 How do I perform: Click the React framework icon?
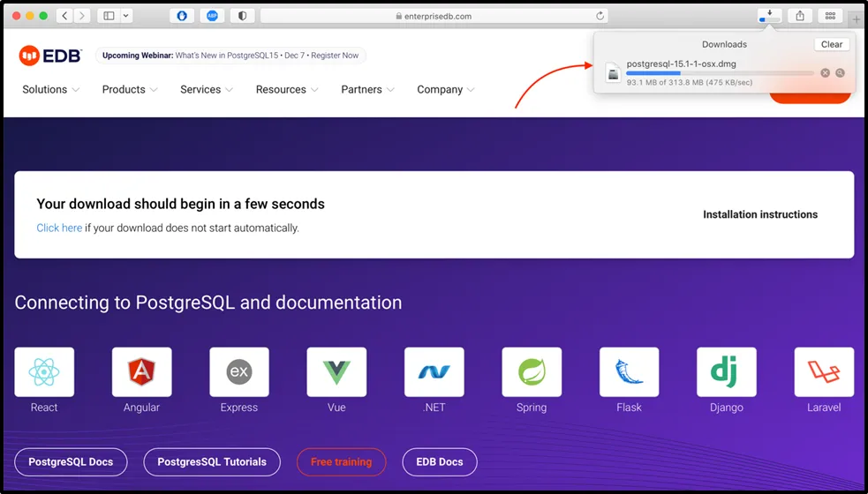click(44, 372)
